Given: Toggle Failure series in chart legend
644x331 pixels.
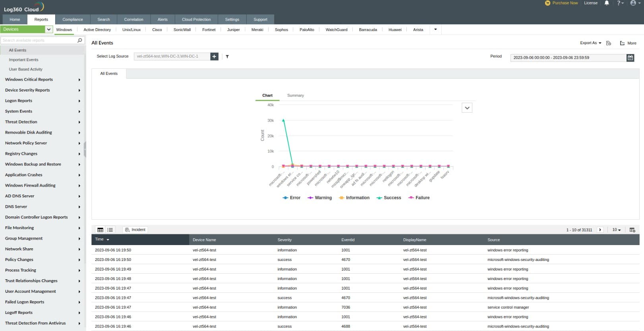Looking at the screenshot, I should pos(419,198).
